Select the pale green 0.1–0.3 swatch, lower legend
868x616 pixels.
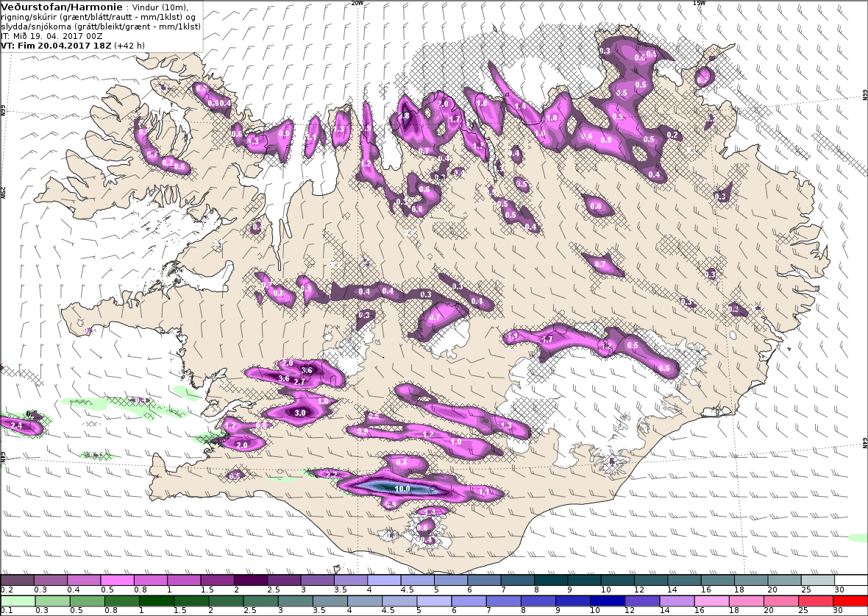pos(17,601)
